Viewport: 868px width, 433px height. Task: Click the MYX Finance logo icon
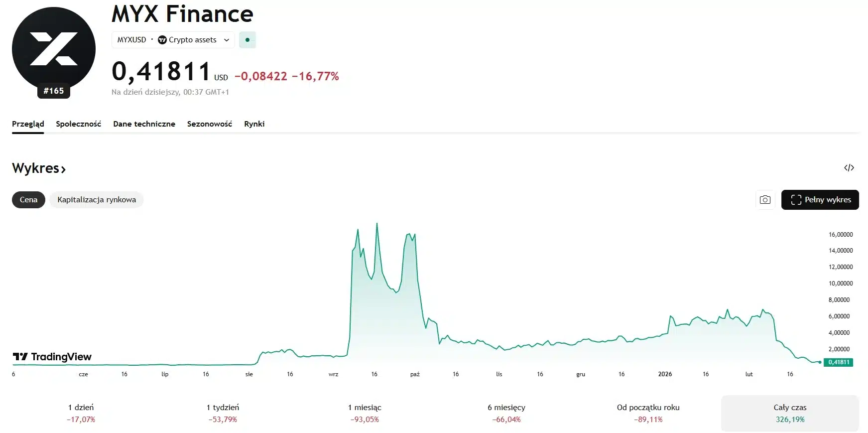[54, 49]
